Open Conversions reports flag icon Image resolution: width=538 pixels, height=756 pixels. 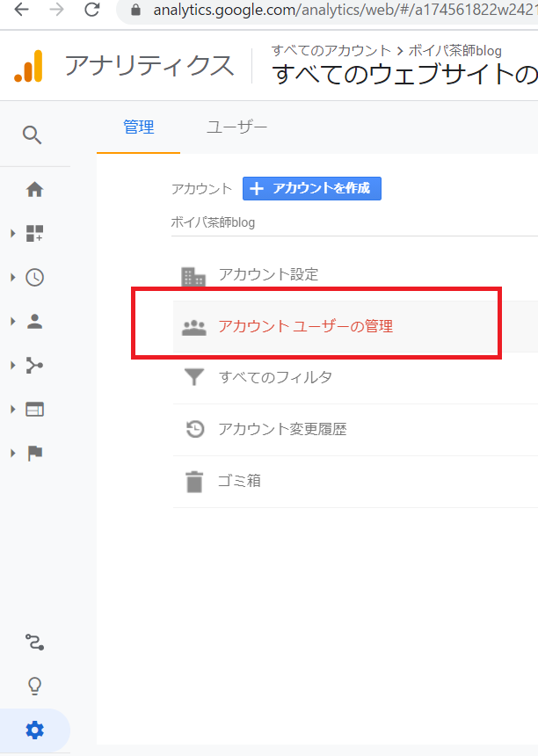[34, 454]
